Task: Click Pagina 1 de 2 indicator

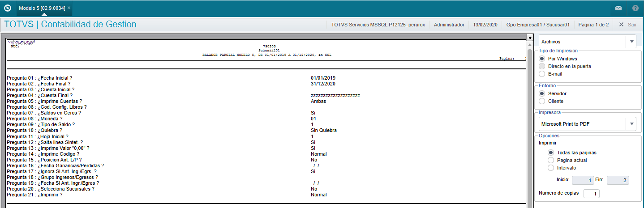Action: [593, 25]
